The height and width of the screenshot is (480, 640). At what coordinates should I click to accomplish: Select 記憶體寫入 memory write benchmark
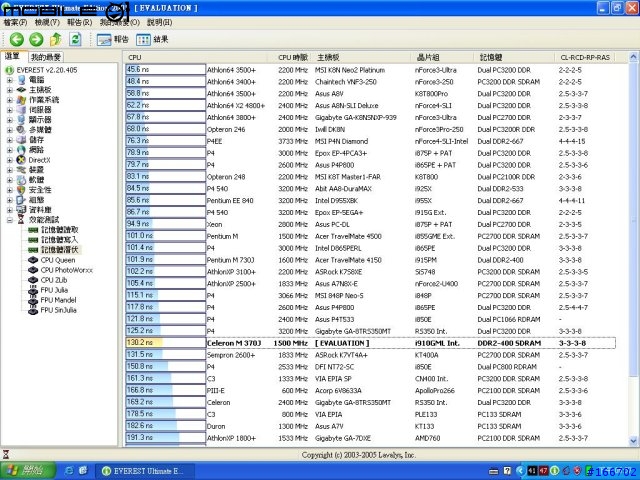(59, 240)
